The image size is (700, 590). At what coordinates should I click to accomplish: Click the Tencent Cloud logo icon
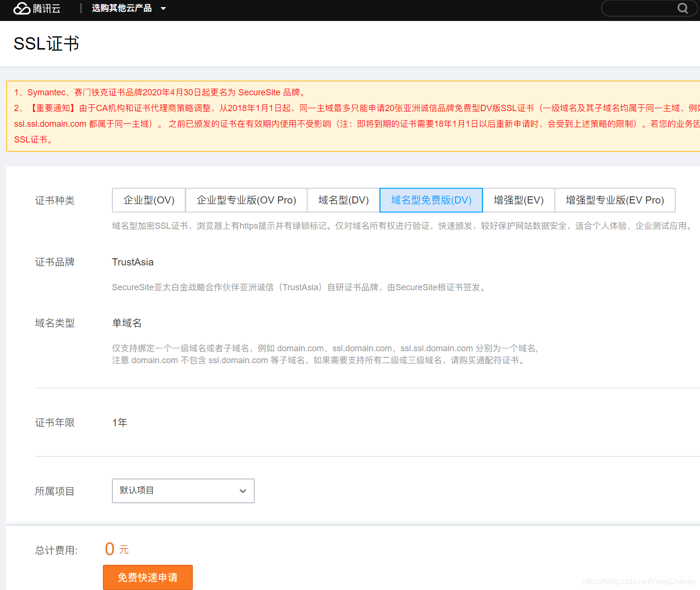pos(22,8)
